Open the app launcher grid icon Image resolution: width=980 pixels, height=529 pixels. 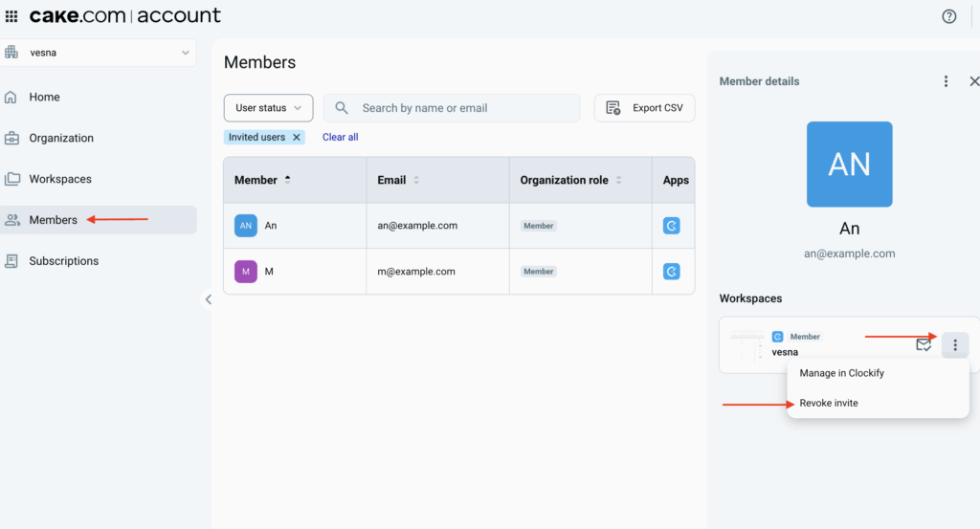(x=11, y=16)
